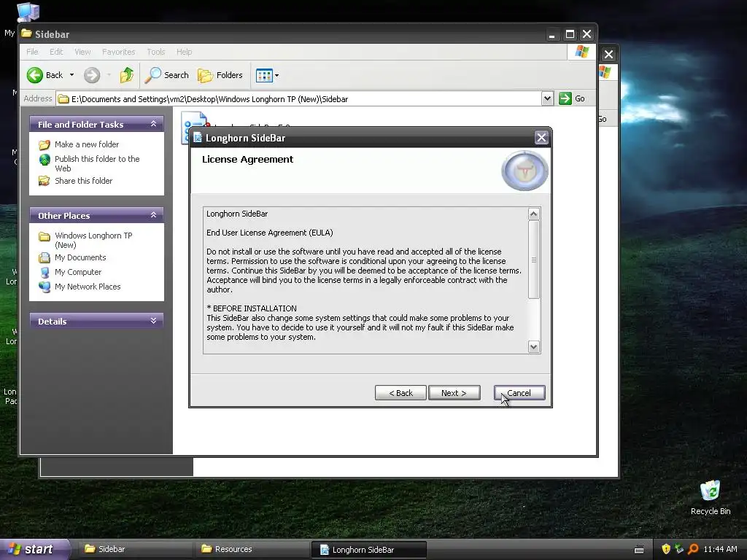Click the orange magnifier tray icon
The height and width of the screenshot is (560, 747).
click(x=693, y=549)
